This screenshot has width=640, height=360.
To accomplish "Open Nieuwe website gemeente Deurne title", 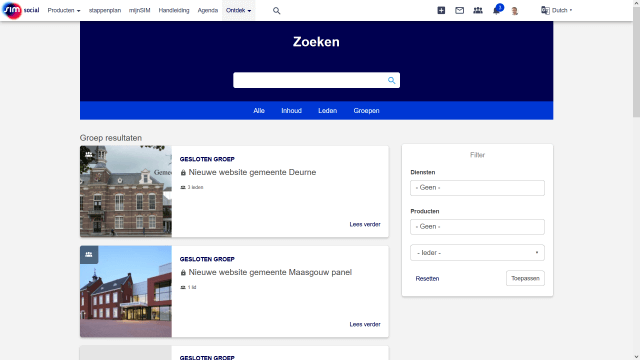I will click(252, 172).
